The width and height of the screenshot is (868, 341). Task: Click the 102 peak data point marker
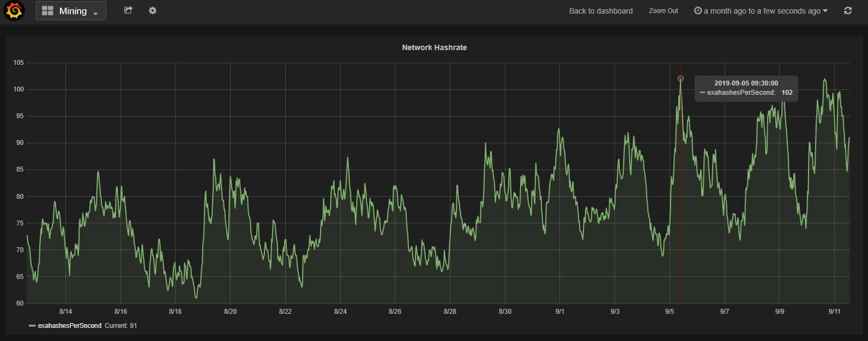click(680, 79)
